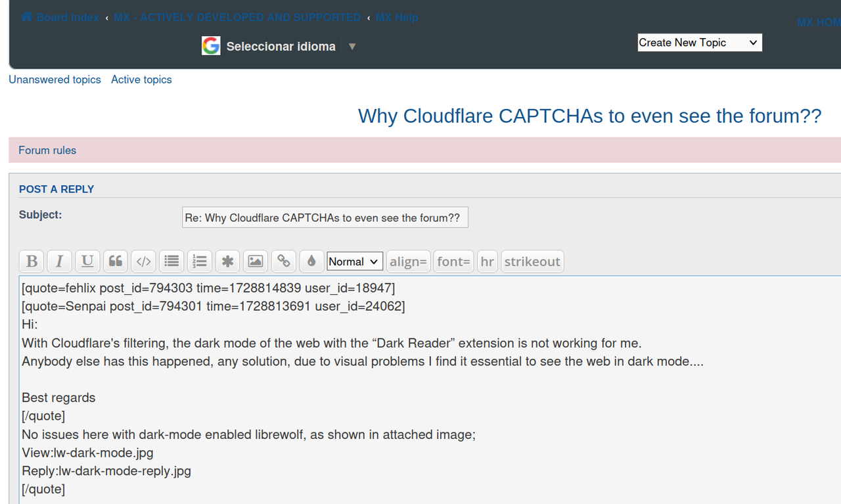The width and height of the screenshot is (841, 504).
Task: Open the MX HOM link at the top right
Action: 819,22
